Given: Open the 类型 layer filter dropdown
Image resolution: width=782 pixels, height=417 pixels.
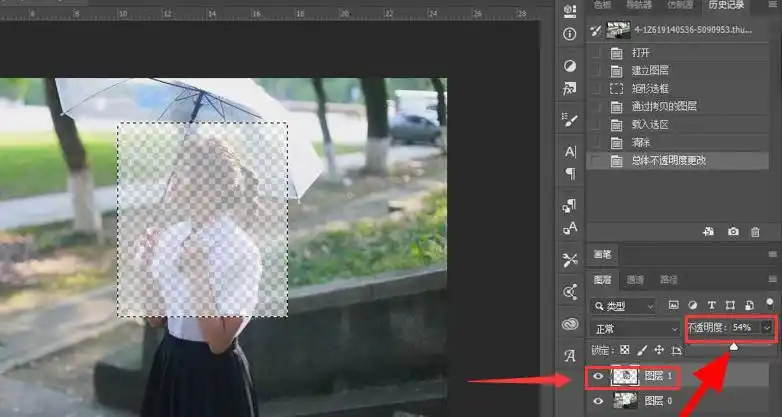Looking at the screenshot, I should click(x=623, y=304).
